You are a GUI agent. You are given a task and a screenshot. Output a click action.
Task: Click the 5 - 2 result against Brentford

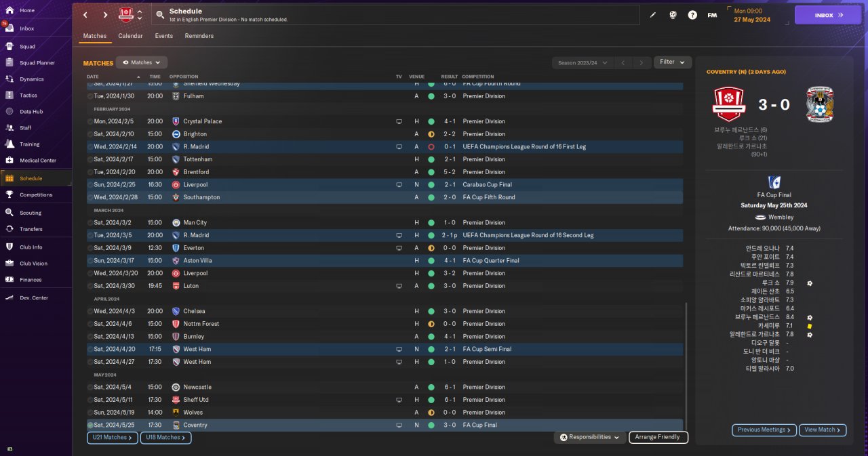click(449, 172)
